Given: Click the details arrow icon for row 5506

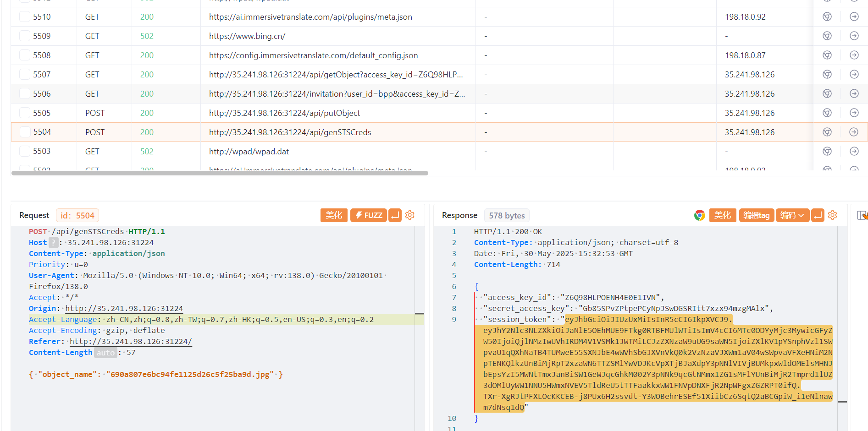Looking at the screenshot, I should click(x=854, y=93).
